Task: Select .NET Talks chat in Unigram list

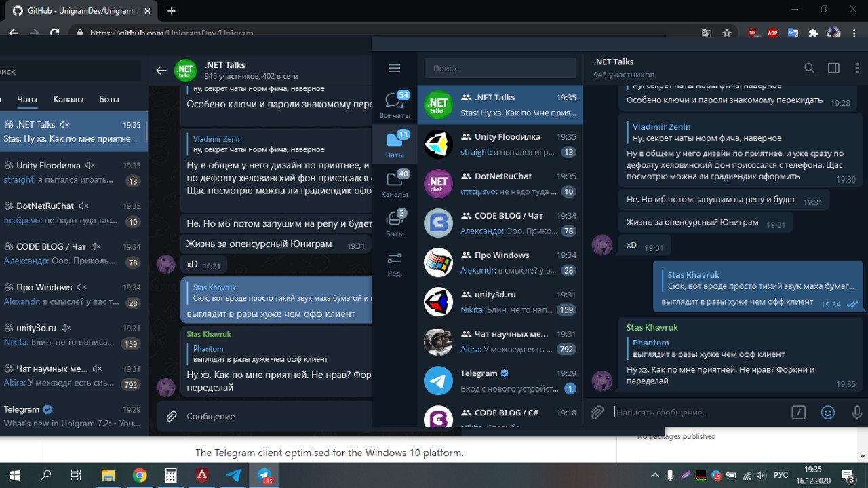Action: (74, 131)
